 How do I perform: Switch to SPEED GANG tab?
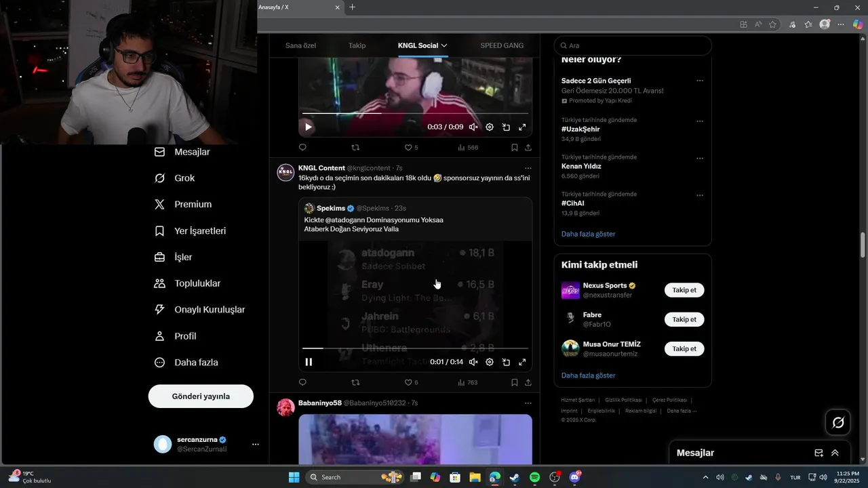[x=502, y=45]
